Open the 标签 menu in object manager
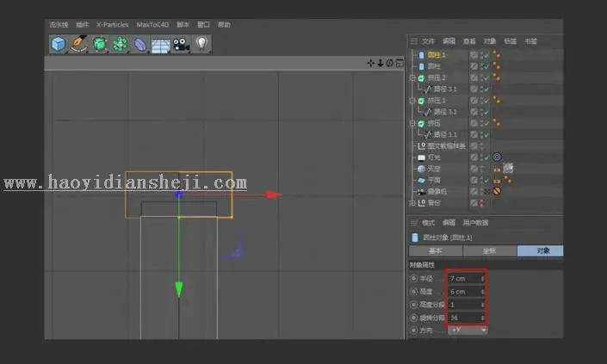Image resolution: width=607 pixels, height=364 pixels. (x=510, y=41)
